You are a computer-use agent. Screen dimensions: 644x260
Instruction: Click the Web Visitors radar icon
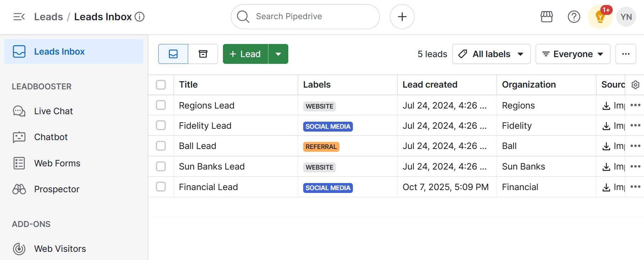19,249
